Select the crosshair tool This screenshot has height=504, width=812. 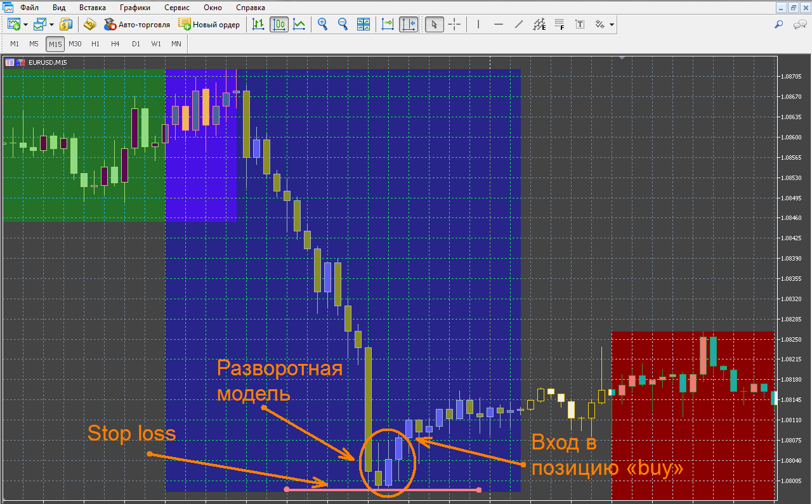[455, 25]
